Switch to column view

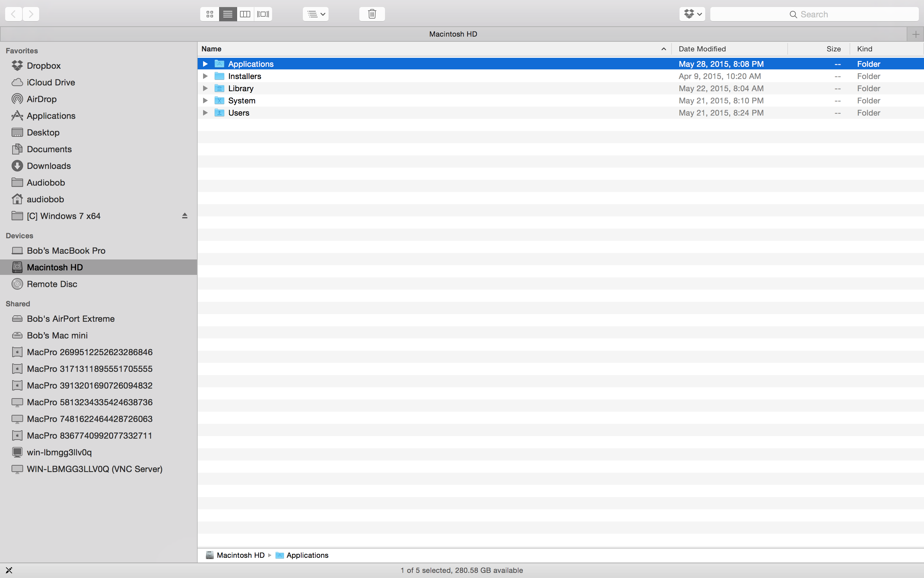coord(245,14)
